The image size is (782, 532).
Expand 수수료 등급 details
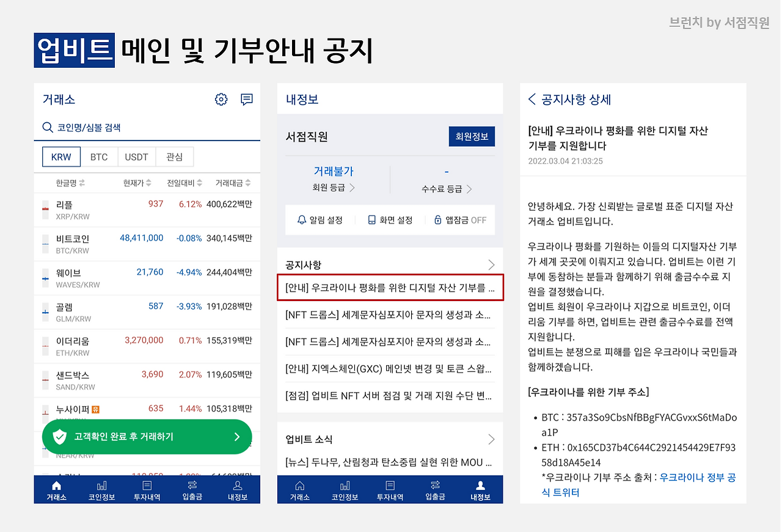tap(447, 189)
